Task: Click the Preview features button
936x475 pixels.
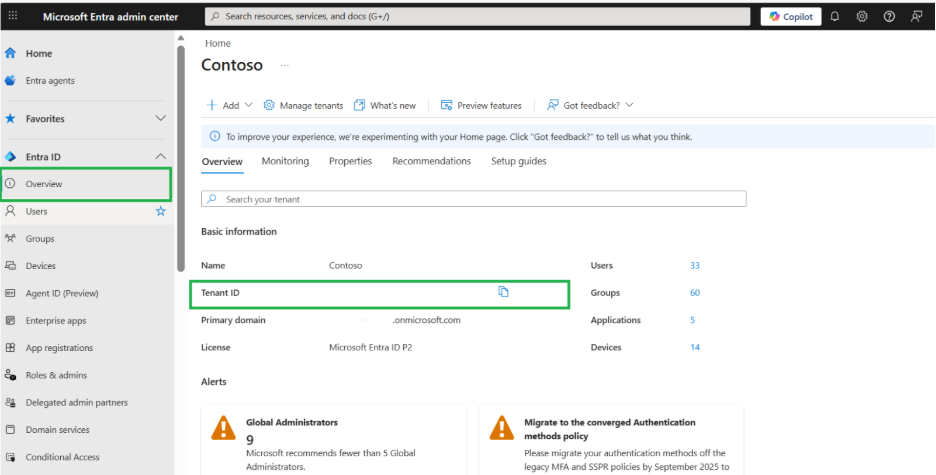Action: pos(481,105)
